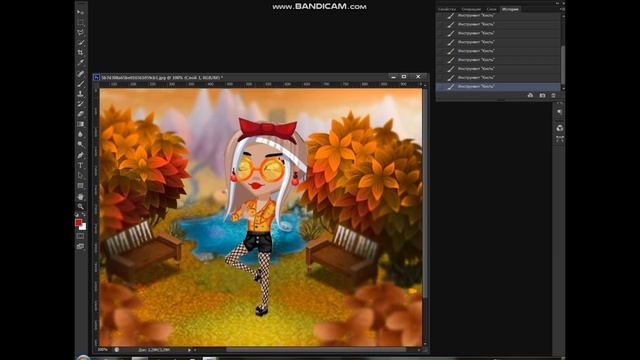Image resolution: width=640 pixels, height=360 pixels.
Task: Create a new history snapshot
Action: tap(542, 95)
